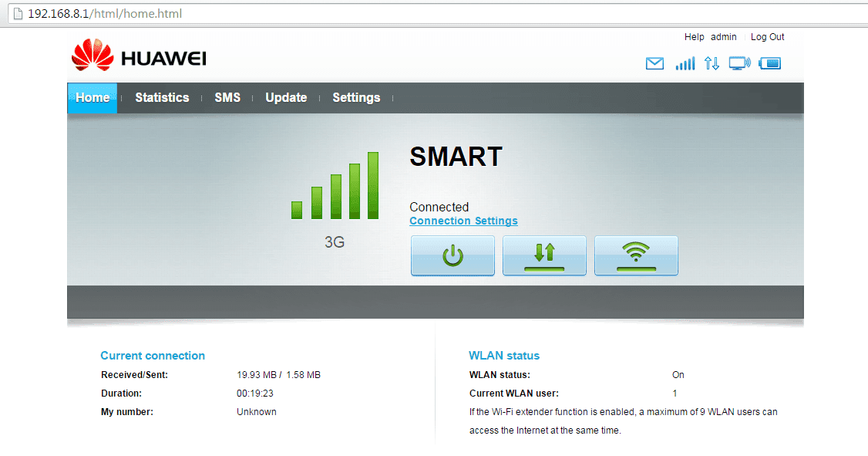Image resolution: width=868 pixels, height=456 pixels.
Task: Click the large green signal bars graphic
Action: (335, 186)
